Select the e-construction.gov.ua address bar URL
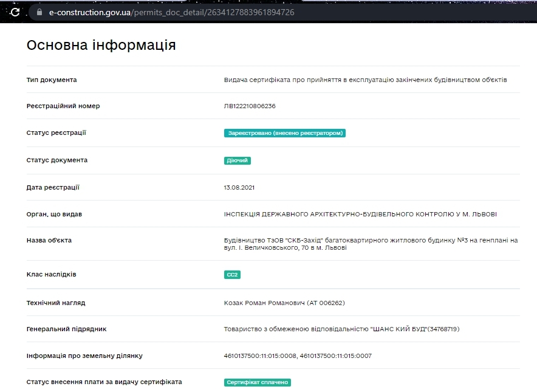The image size is (537, 392). [171, 12]
